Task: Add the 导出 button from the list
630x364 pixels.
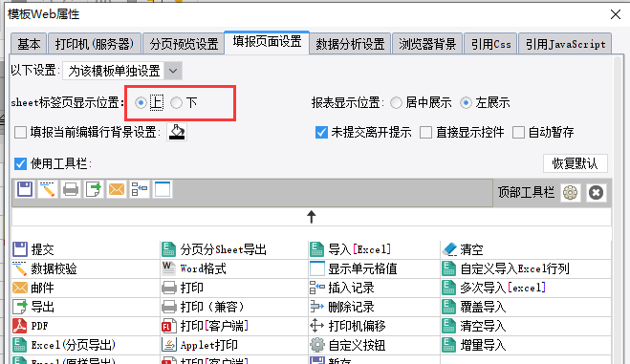Action: click(x=33, y=307)
